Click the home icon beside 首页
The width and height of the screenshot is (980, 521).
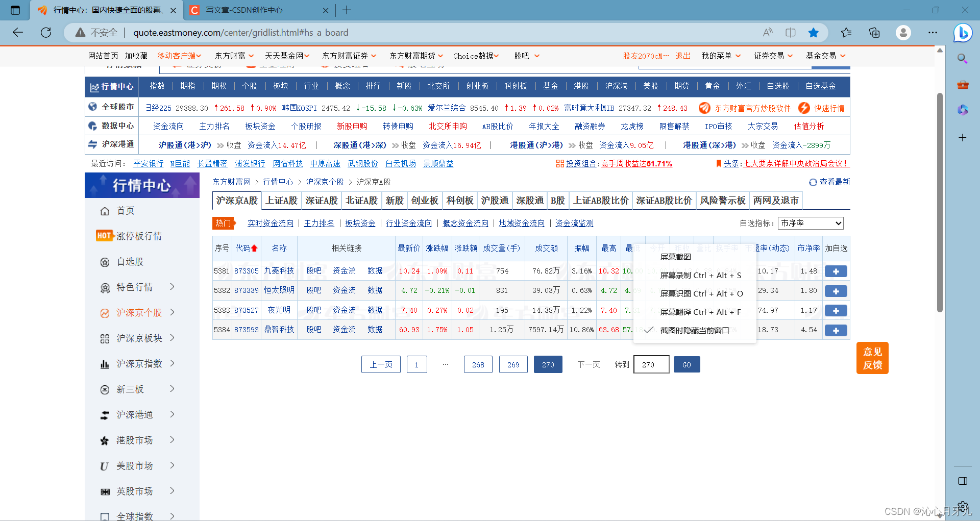[105, 211]
